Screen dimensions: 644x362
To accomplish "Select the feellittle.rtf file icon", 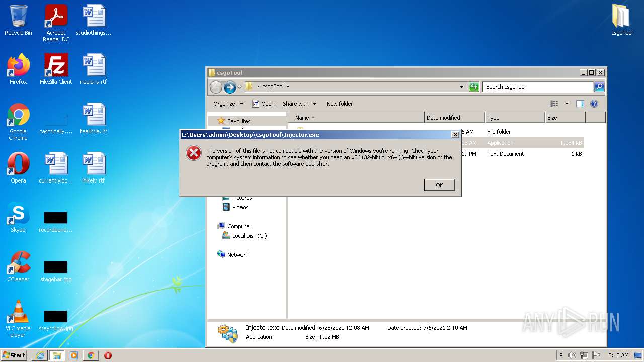I will click(x=94, y=118).
